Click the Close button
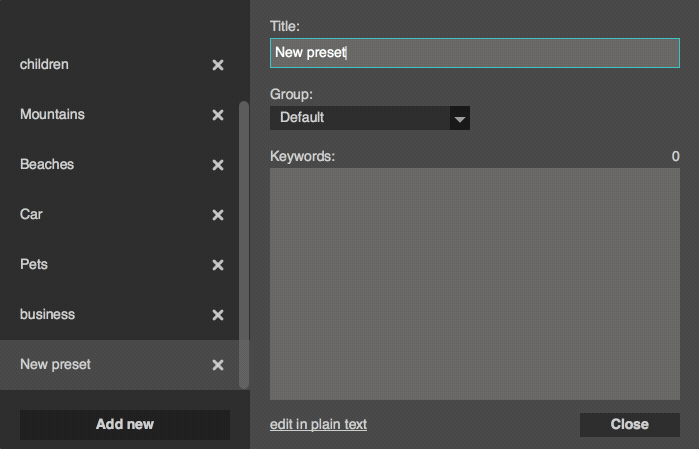This screenshot has height=449, width=699. [x=629, y=424]
